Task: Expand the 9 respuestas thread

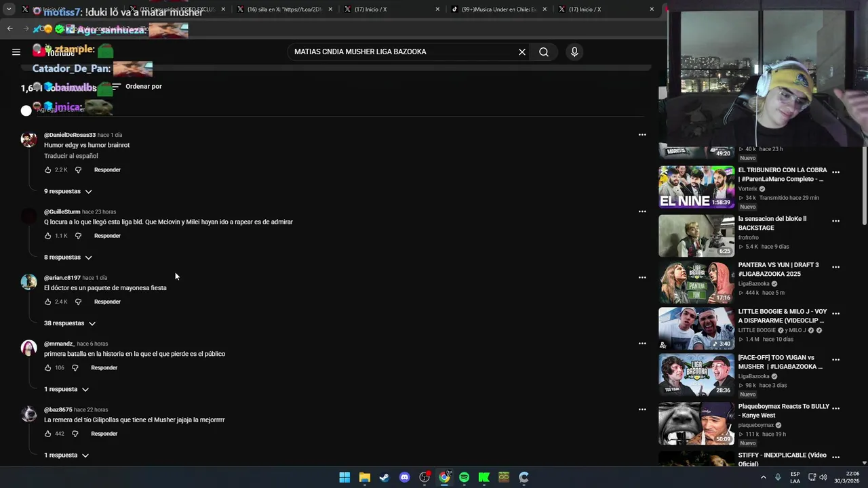Action: point(68,191)
